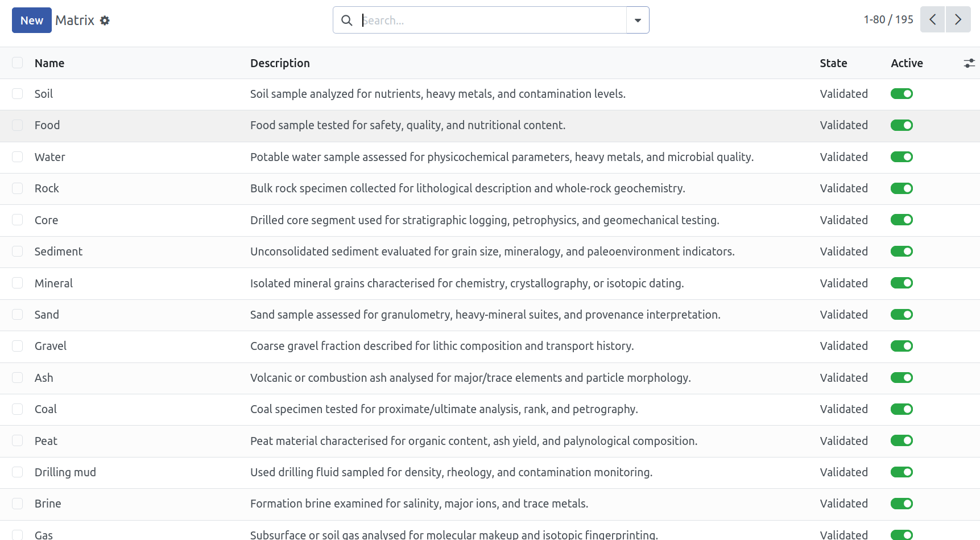This screenshot has width=980, height=540.
Task: Sort by the Name column header
Action: [49, 63]
